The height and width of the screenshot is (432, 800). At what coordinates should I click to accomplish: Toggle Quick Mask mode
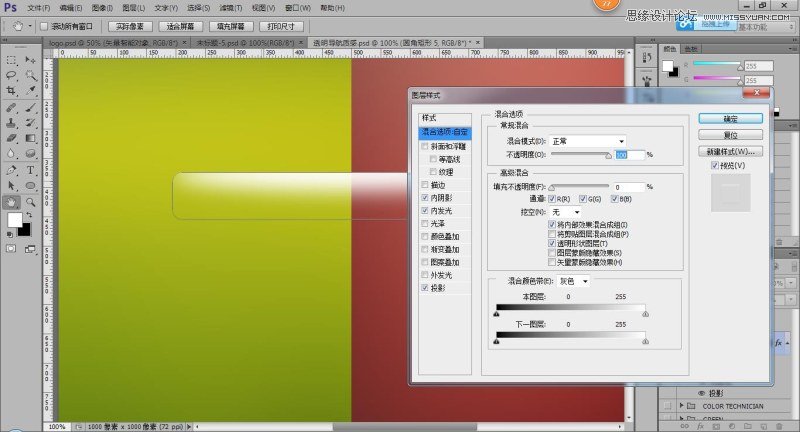click(11, 249)
